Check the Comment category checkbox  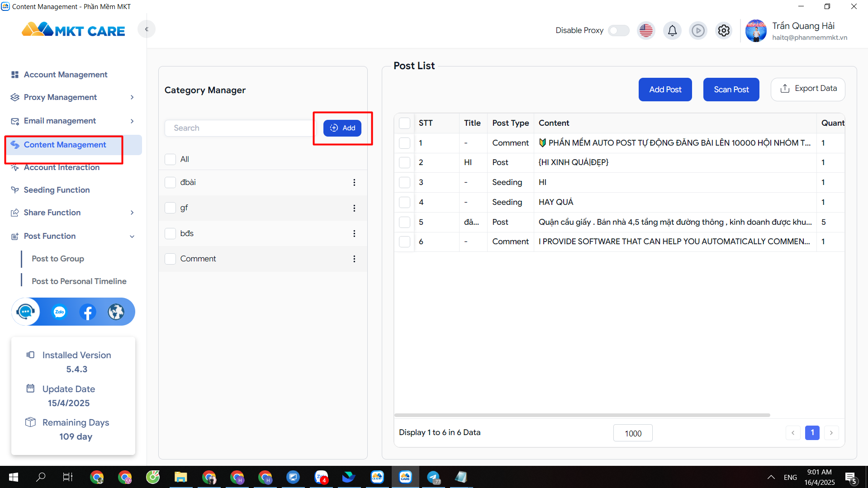[170, 259]
